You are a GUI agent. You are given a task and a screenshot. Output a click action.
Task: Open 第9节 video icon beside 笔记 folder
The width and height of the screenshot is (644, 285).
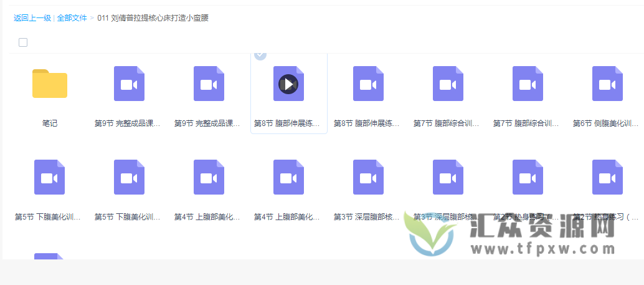[x=130, y=84]
